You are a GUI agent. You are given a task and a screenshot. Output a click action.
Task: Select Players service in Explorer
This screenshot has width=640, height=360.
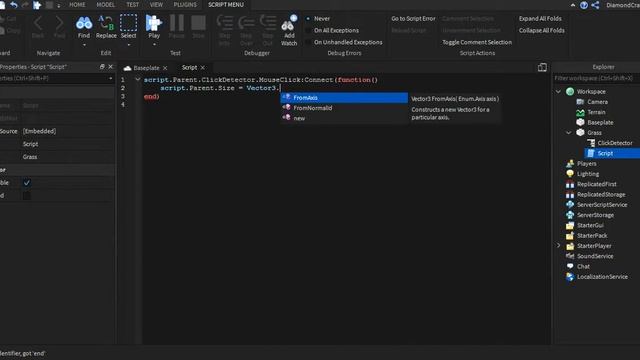pyautogui.click(x=587, y=164)
